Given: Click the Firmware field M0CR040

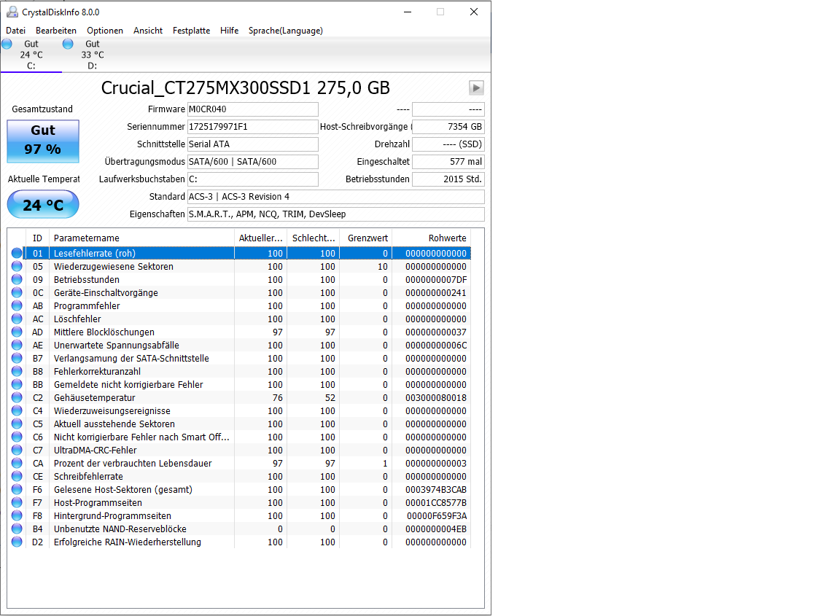Looking at the screenshot, I should (x=253, y=109).
